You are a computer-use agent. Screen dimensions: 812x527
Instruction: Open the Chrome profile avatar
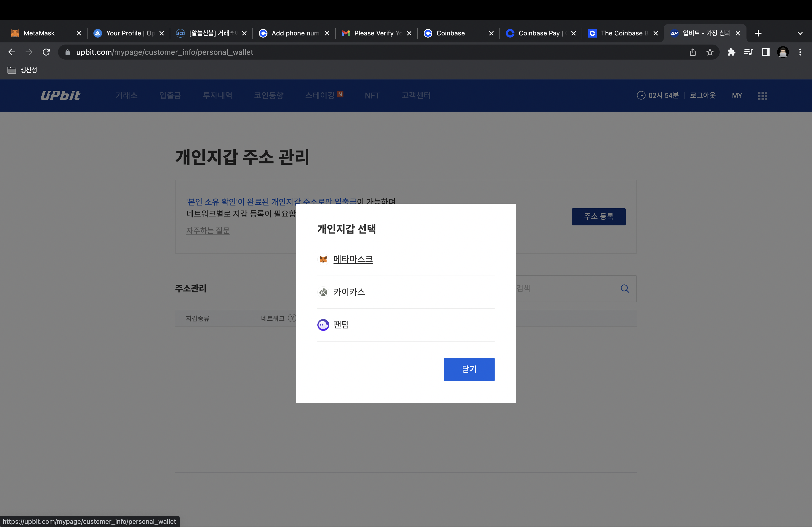(x=783, y=52)
